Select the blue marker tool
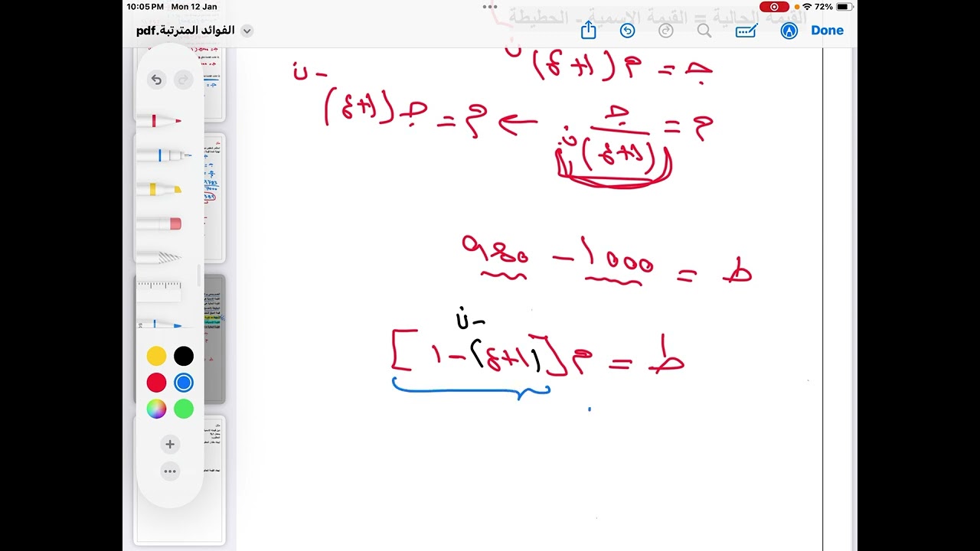980x551 pixels. tap(161, 155)
